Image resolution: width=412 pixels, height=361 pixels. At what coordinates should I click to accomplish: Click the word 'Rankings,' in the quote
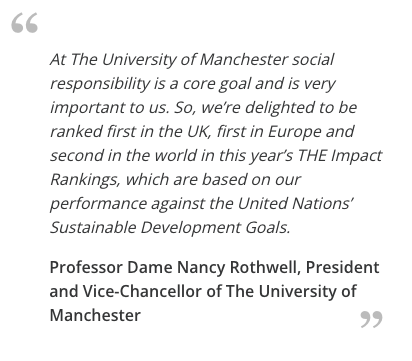[x=85, y=180]
